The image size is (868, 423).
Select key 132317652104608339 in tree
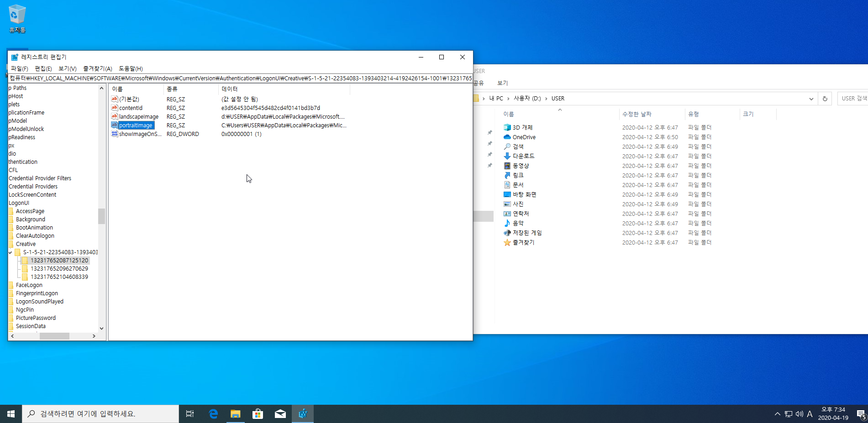59,277
